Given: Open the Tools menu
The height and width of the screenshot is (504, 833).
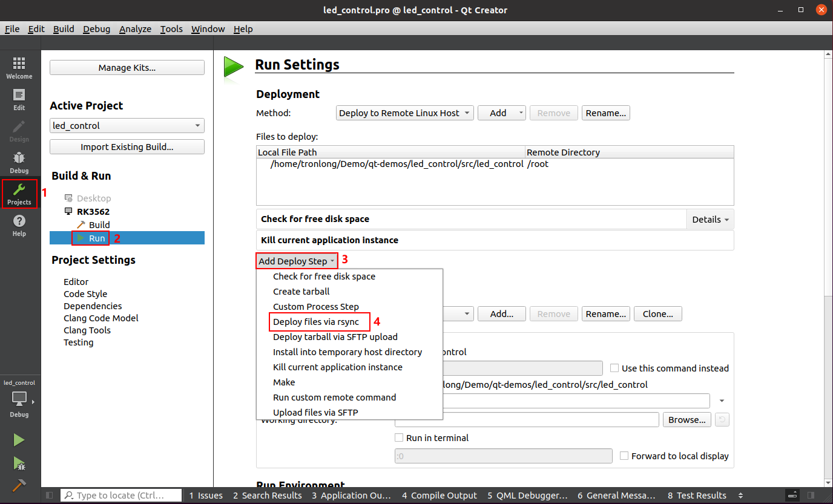Looking at the screenshot, I should point(171,29).
